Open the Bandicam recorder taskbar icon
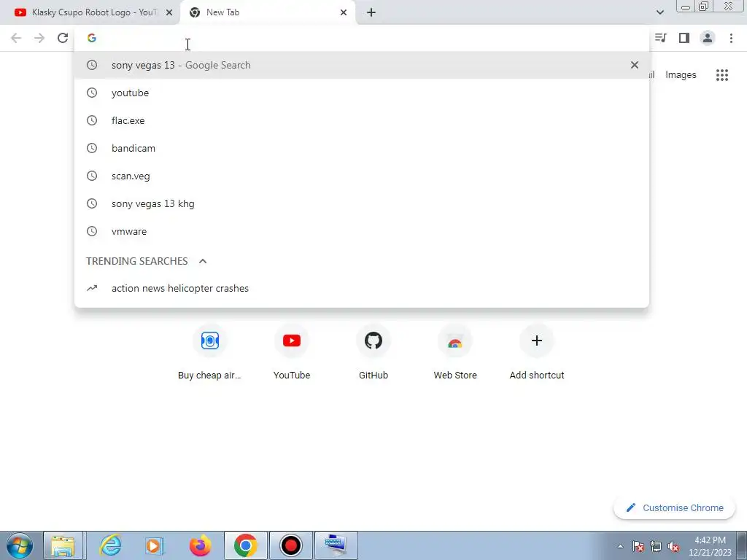This screenshot has width=747, height=560. 290,545
